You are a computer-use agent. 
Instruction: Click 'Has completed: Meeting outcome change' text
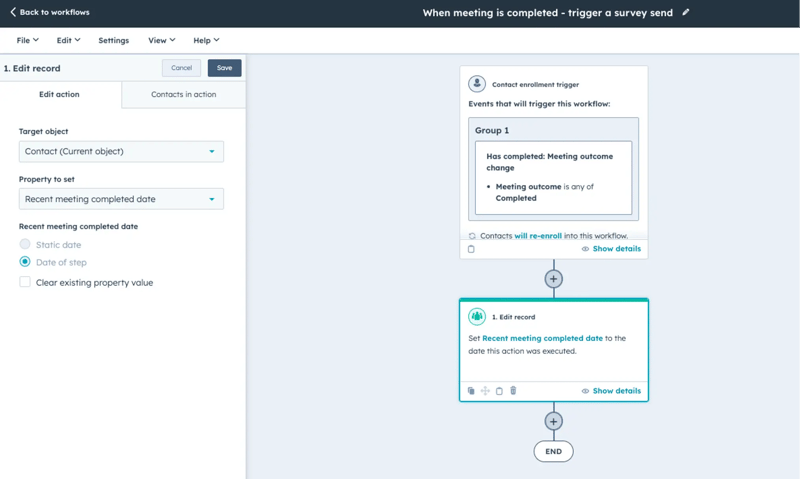tap(549, 162)
